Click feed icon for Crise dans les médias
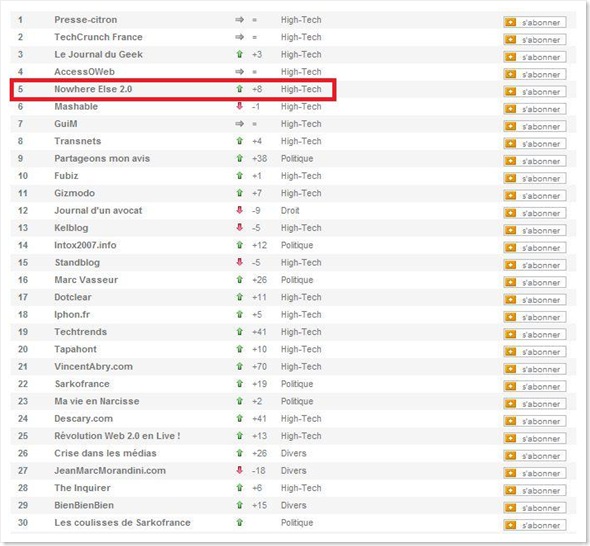The image size is (590, 546). point(511,456)
